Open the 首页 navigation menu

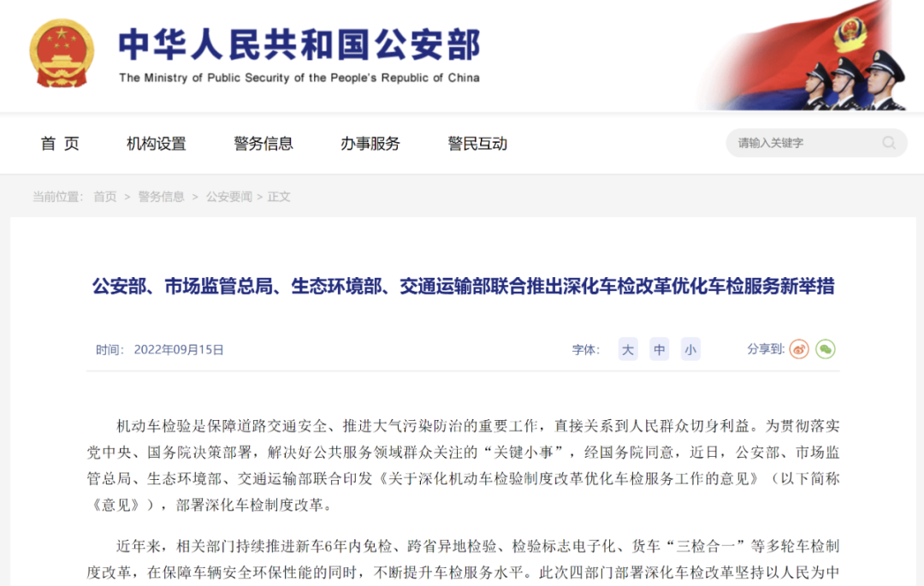60,144
